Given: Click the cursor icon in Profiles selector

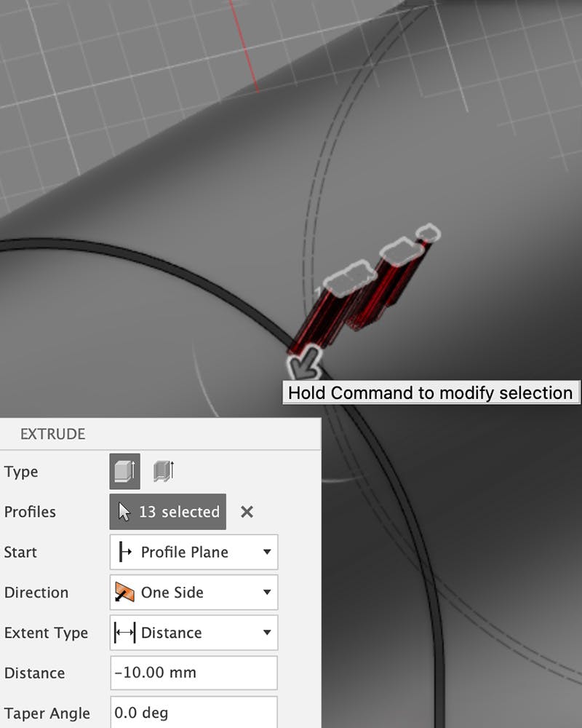Looking at the screenshot, I should coord(124,512).
